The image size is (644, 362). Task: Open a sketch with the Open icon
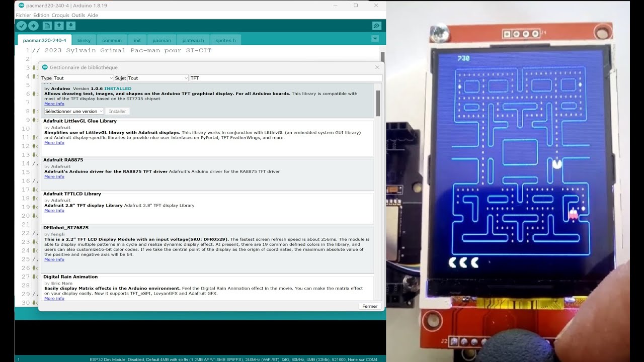pos(59,26)
